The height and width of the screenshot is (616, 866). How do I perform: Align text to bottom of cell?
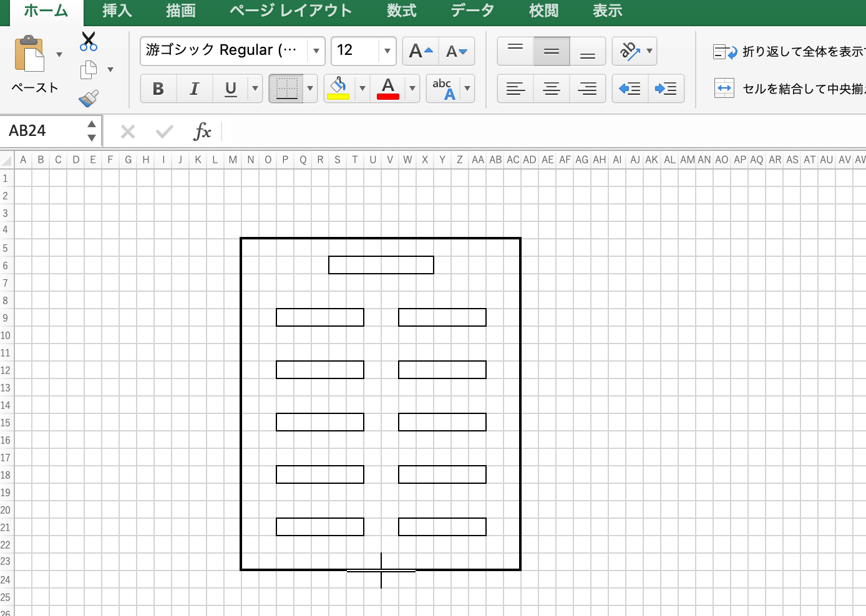(x=588, y=51)
